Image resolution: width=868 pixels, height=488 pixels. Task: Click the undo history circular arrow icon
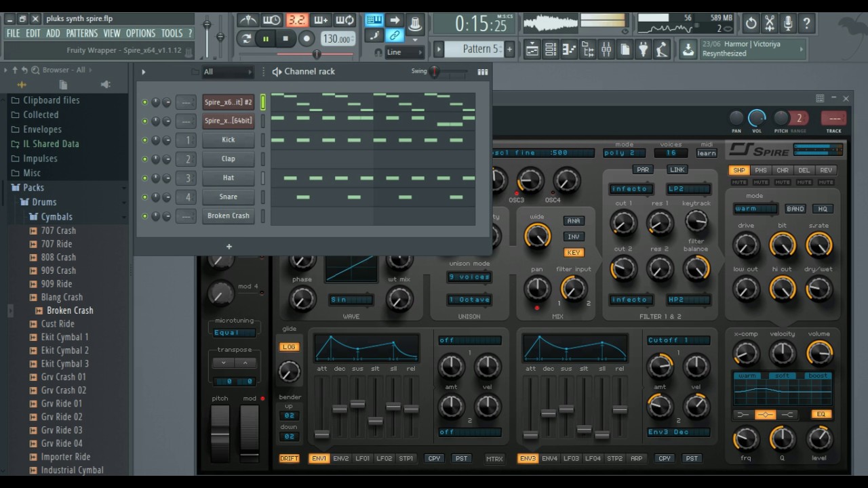click(751, 23)
